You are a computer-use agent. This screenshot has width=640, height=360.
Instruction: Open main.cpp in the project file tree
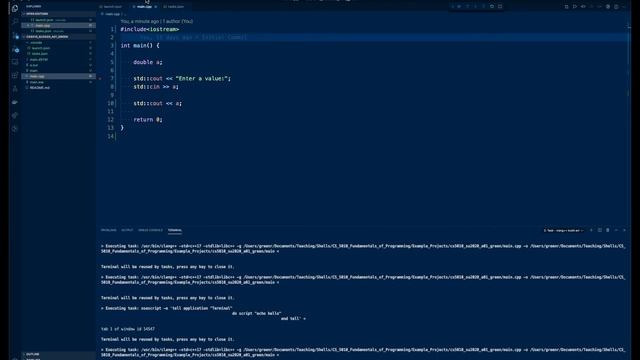(x=58, y=76)
